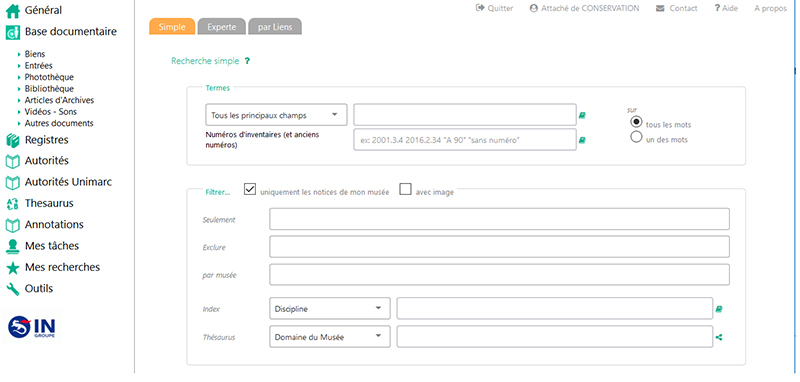Open the Articles d'Archives section
This screenshot has width=800, height=382.
coord(59,100)
